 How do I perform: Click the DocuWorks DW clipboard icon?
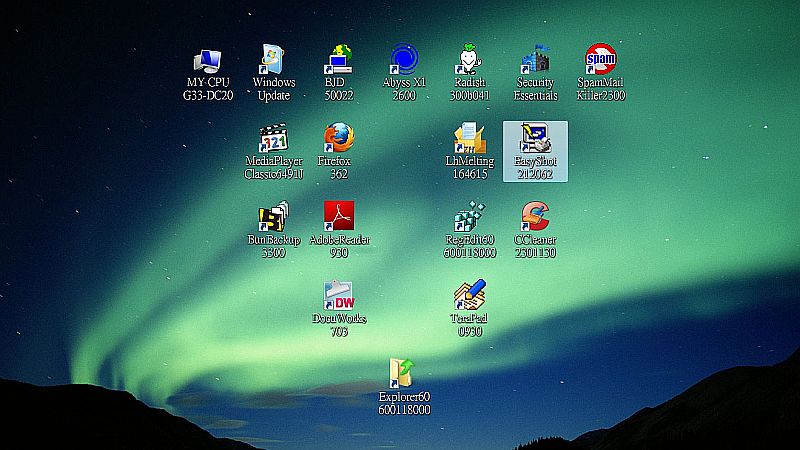click(339, 296)
